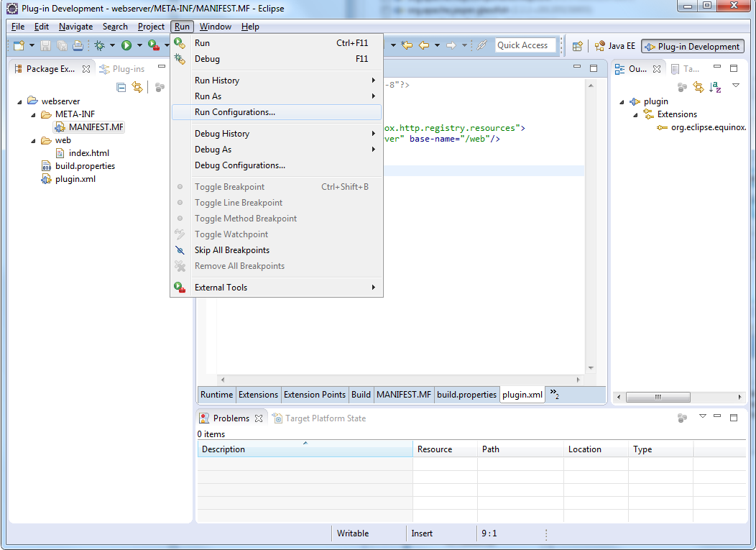Switch to the Runtime editor tab
Screen dimensions: 756x550
coord(216,395)
